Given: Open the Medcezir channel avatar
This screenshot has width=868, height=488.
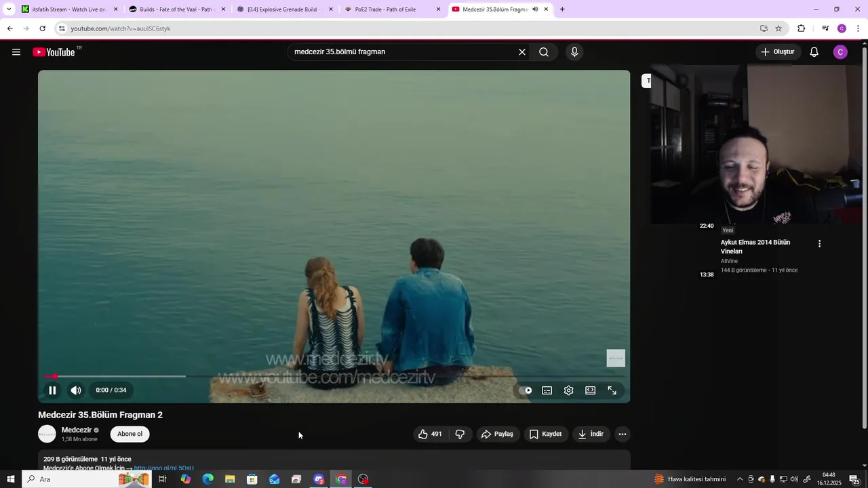Looking at the screenshot, I should pos(47,434).
